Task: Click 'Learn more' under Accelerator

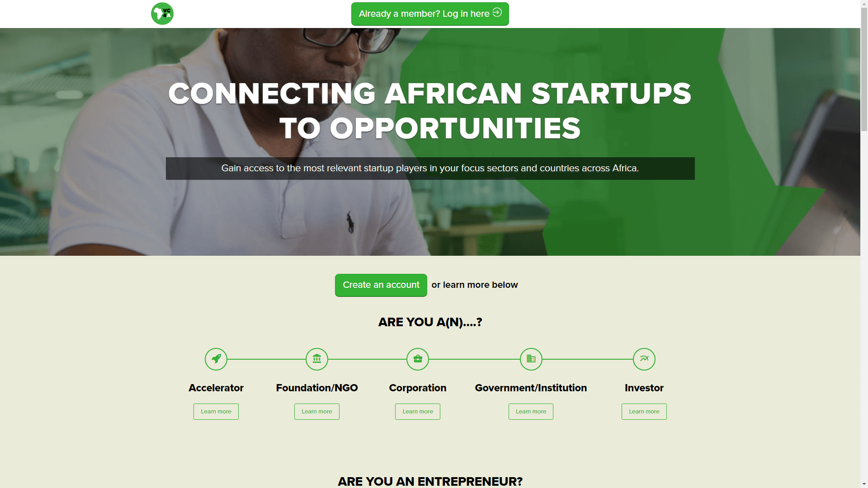Action: tap(216, 411)
